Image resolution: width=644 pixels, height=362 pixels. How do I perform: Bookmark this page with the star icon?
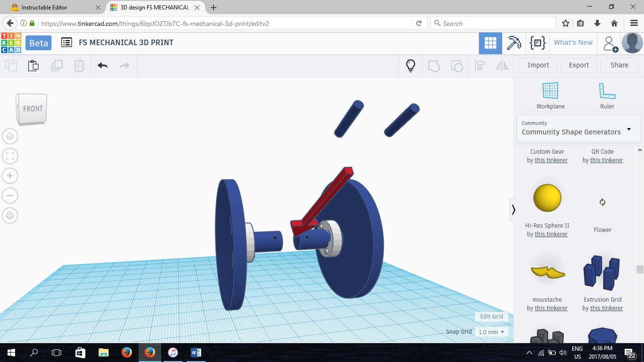(566, 23)
